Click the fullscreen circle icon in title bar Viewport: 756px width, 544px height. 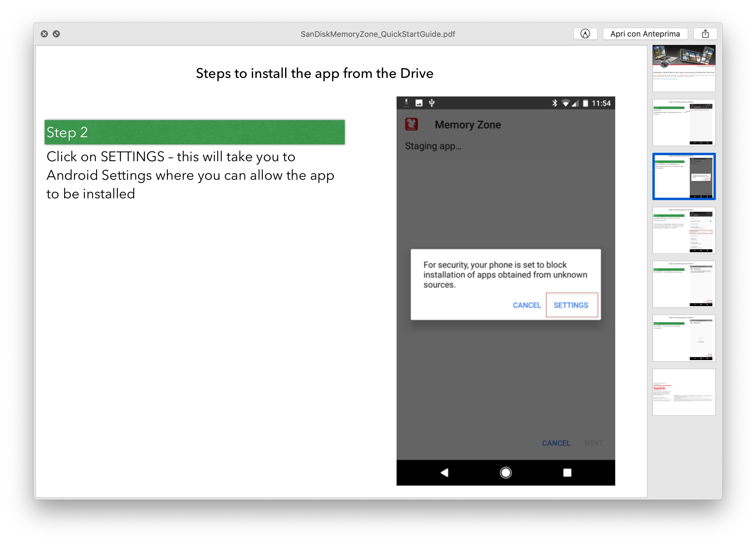56,34
